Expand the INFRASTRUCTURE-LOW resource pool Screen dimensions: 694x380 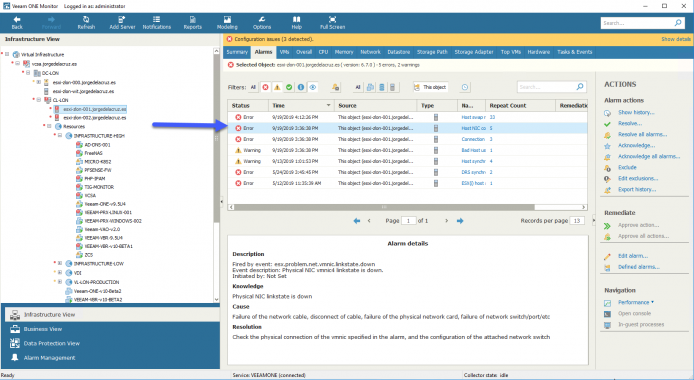(x=60, y=263)
